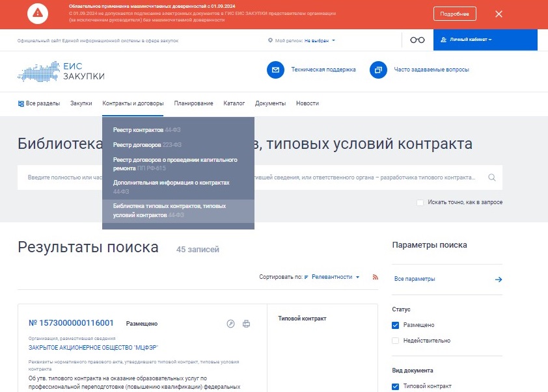
Task: Enable the eyeglasses accessibility view icon
Action: point(416,39)
